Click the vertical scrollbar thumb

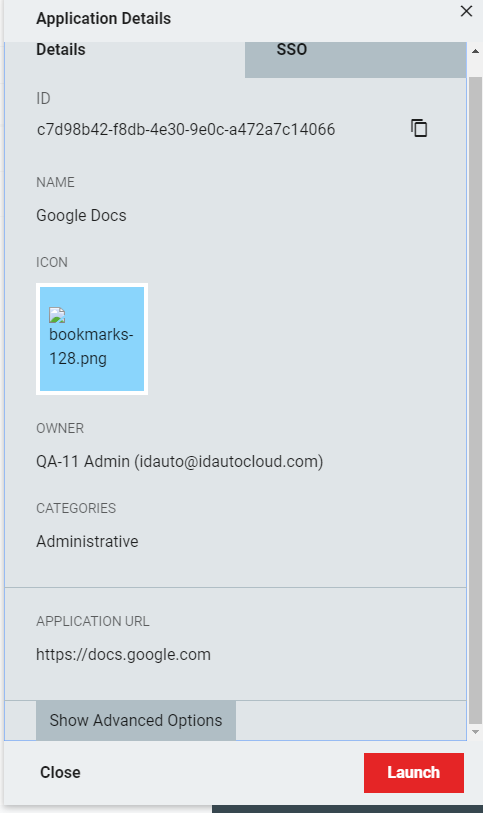475,400
